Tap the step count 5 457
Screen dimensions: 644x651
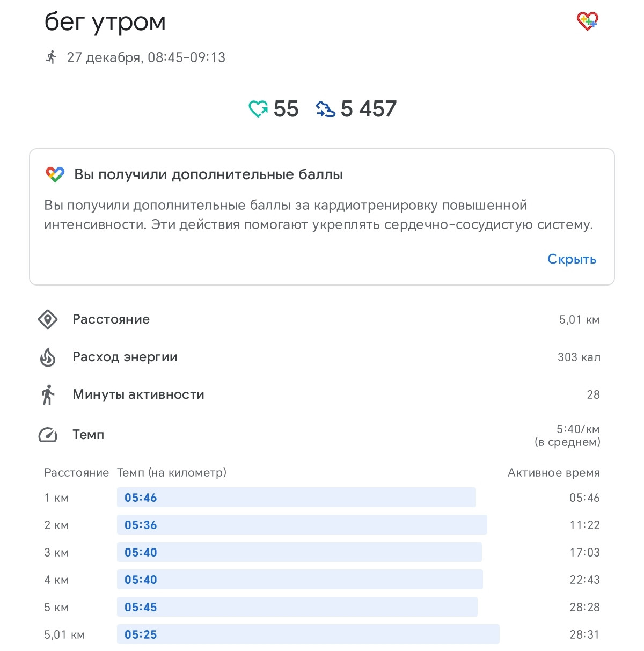point(368,109)
